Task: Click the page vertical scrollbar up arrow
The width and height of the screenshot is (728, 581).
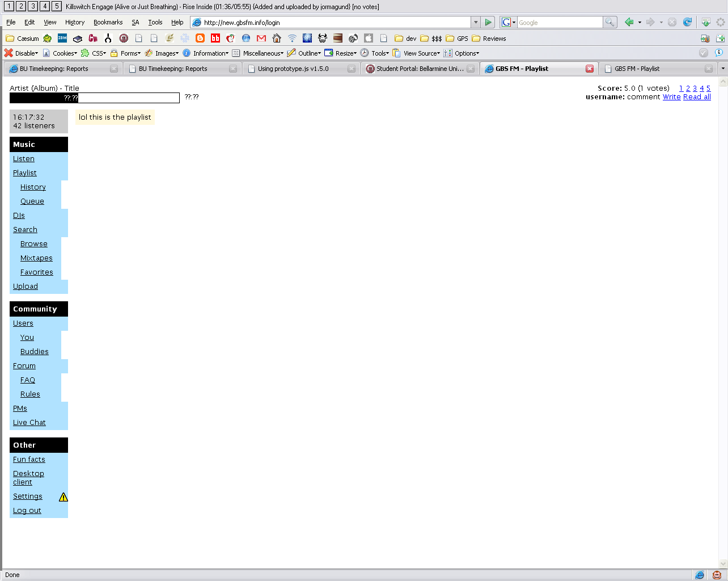Action: point(723,82)
